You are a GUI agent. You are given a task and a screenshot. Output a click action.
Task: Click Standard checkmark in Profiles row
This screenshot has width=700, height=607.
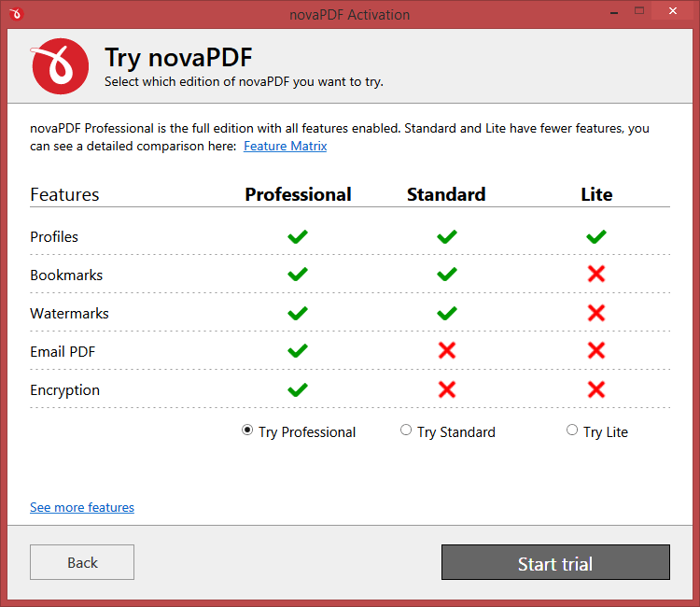point(447,236)
